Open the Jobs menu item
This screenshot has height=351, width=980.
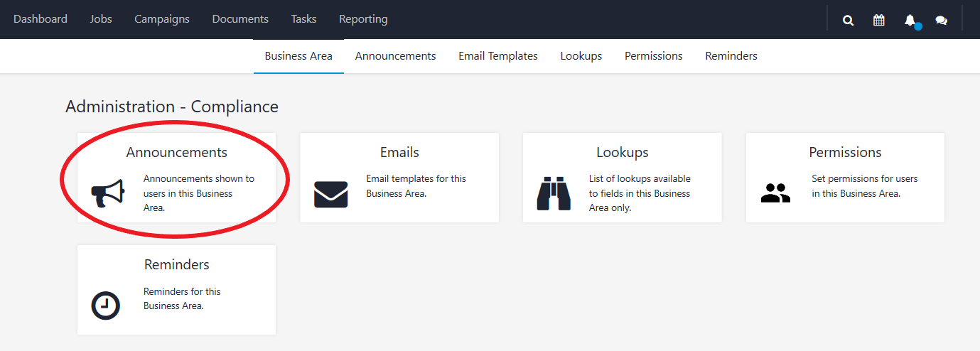[x=101, y=19]
